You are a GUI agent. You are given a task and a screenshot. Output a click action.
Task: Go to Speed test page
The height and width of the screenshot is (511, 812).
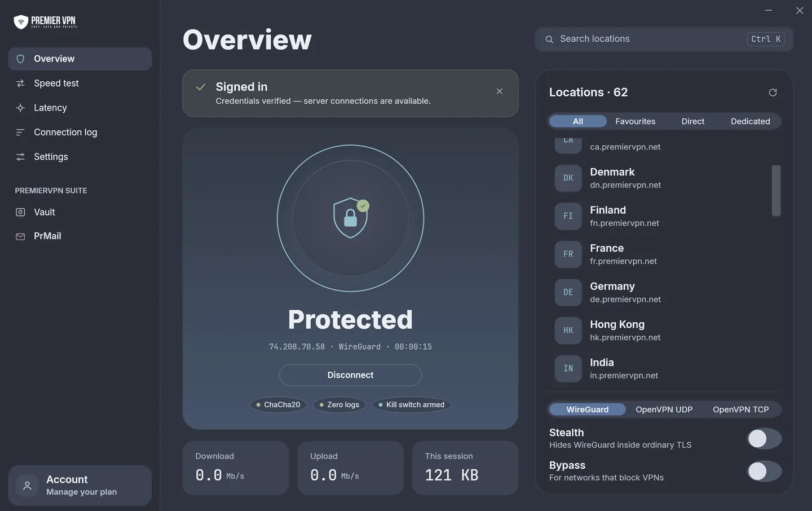tap(80, 83)
